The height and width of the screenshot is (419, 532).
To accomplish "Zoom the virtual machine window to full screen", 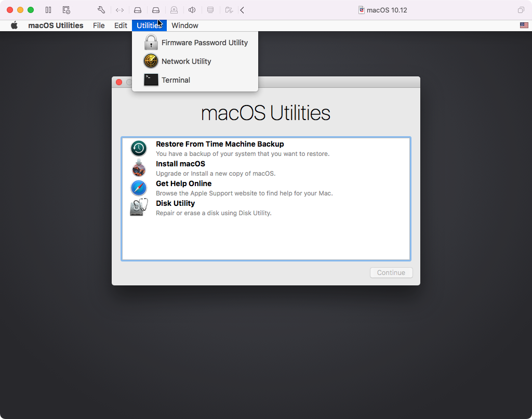I will click(x=31, y=10).
